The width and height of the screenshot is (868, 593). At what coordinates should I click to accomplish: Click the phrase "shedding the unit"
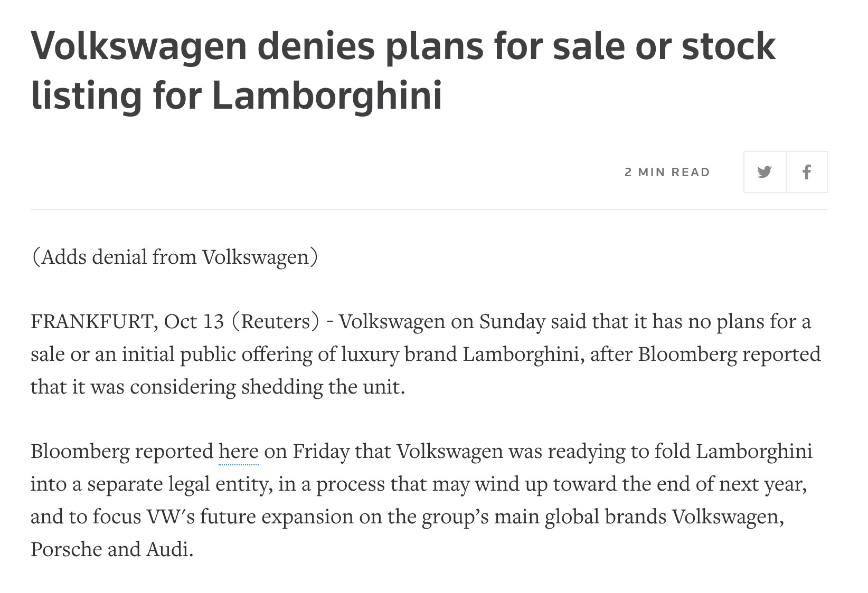[x=323, y=387]
